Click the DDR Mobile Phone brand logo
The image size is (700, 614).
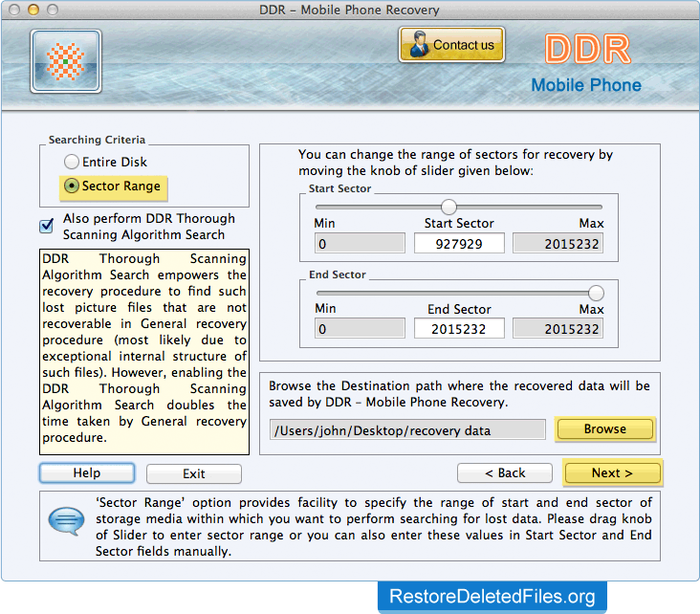point(586,63)
